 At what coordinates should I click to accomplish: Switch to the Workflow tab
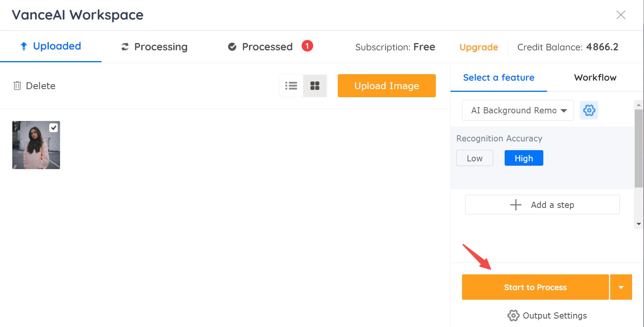click(595, 78)
